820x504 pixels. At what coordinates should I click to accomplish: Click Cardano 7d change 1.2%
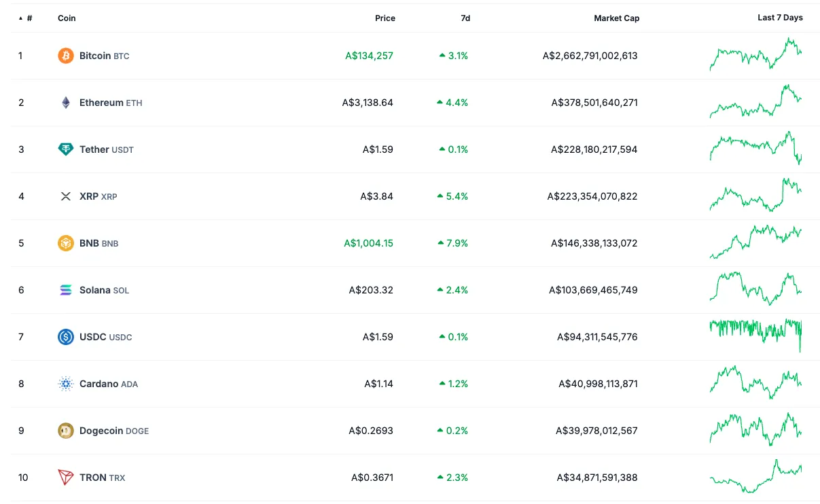tap(454, 384)
